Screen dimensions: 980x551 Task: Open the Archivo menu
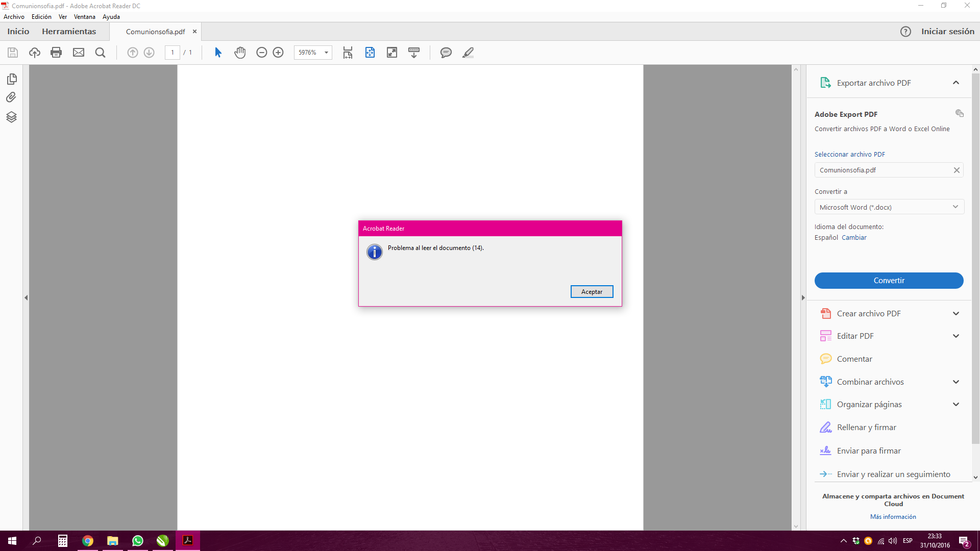pyautogui.click(x=14, y=17)
